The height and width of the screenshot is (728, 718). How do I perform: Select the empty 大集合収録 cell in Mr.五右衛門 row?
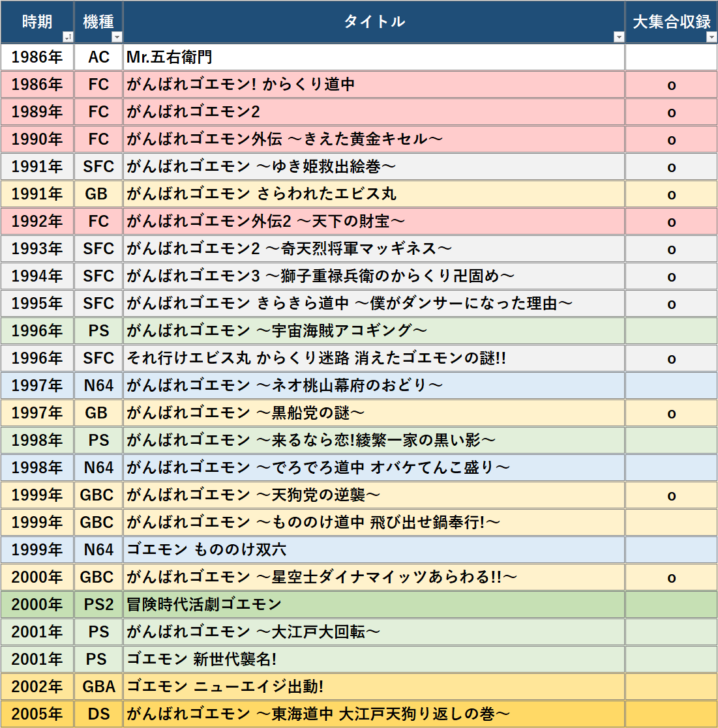pos(672,57)
